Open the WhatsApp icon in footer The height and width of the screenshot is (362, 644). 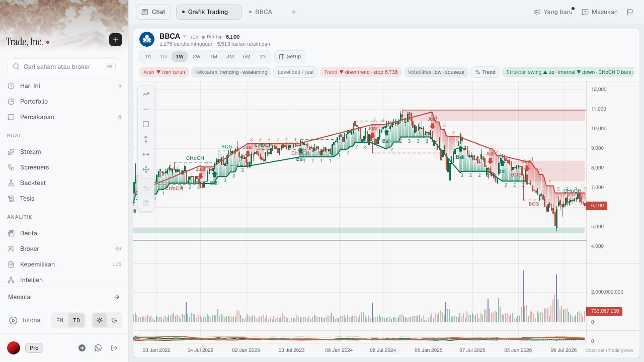(x=98, y=348)
